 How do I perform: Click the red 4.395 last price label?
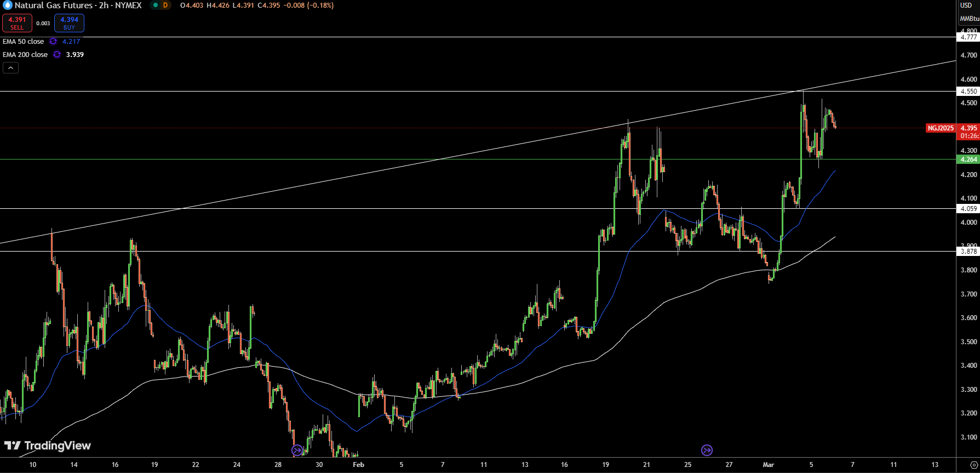click(x=968, y=128)
